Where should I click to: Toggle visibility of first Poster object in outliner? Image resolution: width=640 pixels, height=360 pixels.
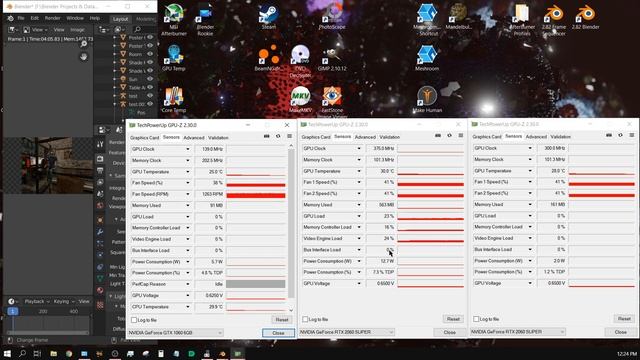click(x=150, y=37)
